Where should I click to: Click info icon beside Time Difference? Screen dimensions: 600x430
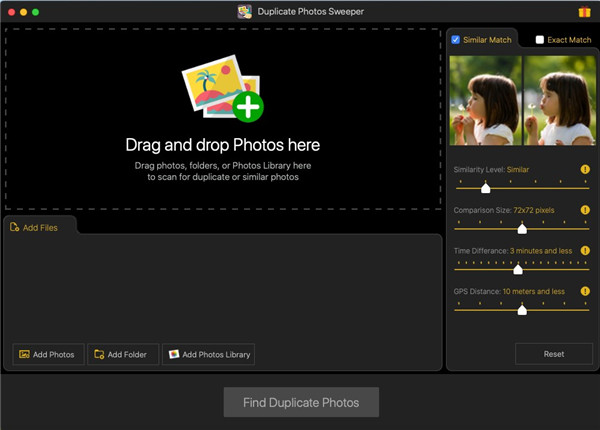click(x=585, y=251)
